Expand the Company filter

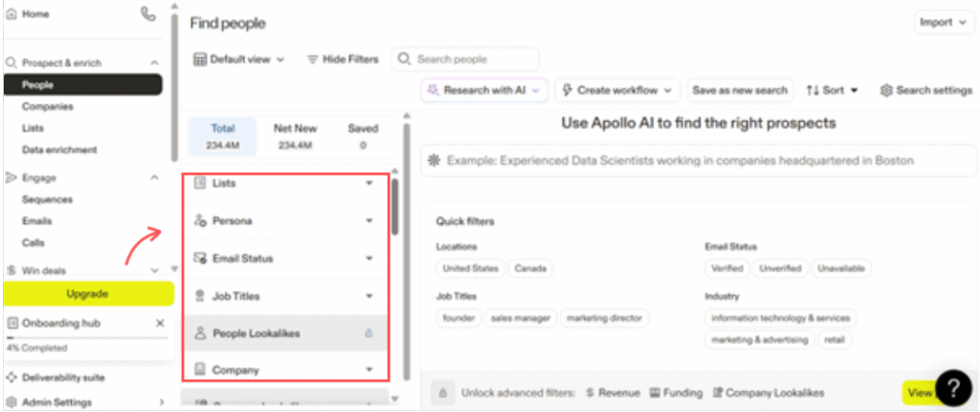coord(285,370)
